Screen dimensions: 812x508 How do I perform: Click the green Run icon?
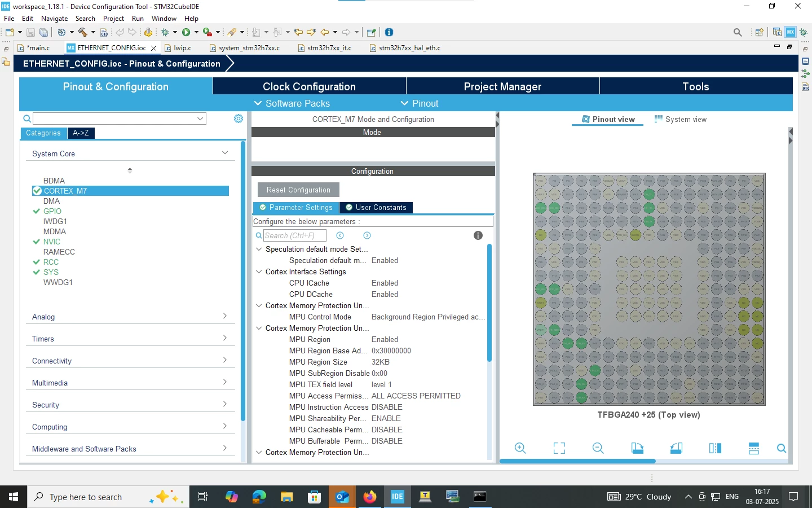click(x=186, y=32)
